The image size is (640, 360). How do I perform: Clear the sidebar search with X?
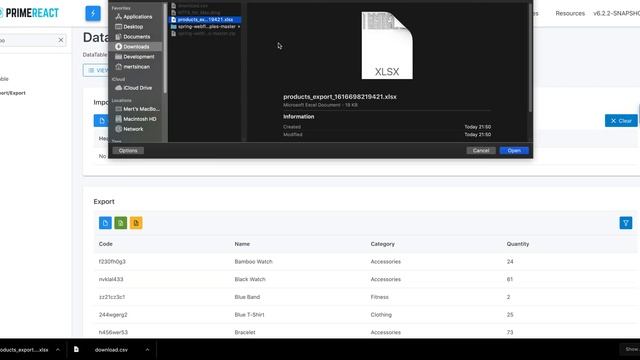[x=61, y=40]
